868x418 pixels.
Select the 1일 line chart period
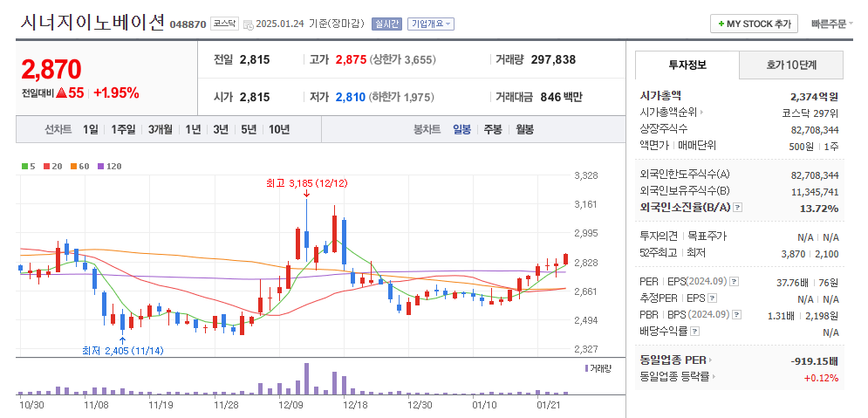point(91,129)
